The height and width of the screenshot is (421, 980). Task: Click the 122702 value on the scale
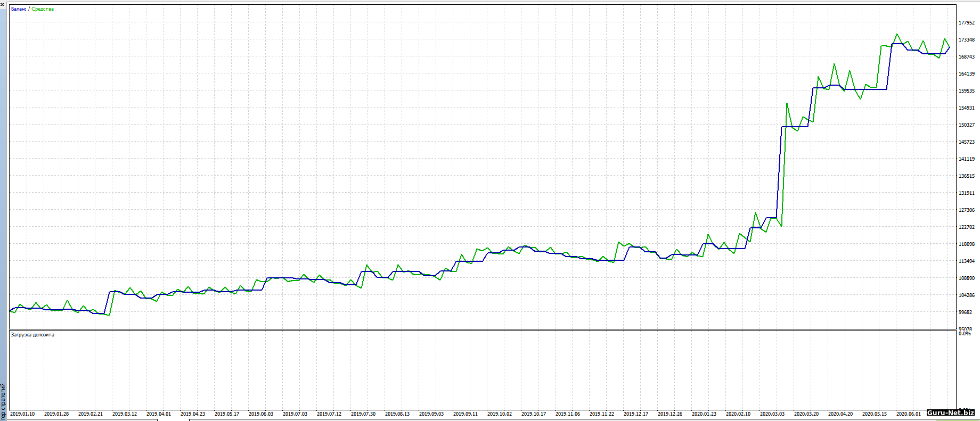tap(967, 227)
